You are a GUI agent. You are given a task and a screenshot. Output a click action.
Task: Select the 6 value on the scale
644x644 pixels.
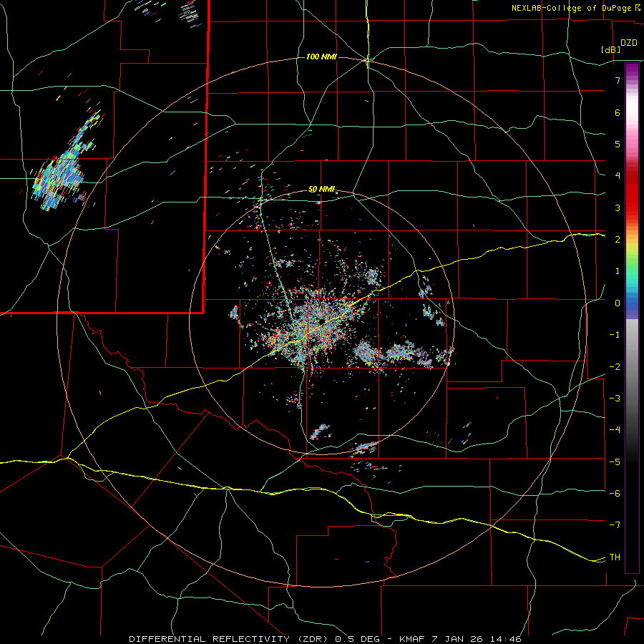(618, 112)
